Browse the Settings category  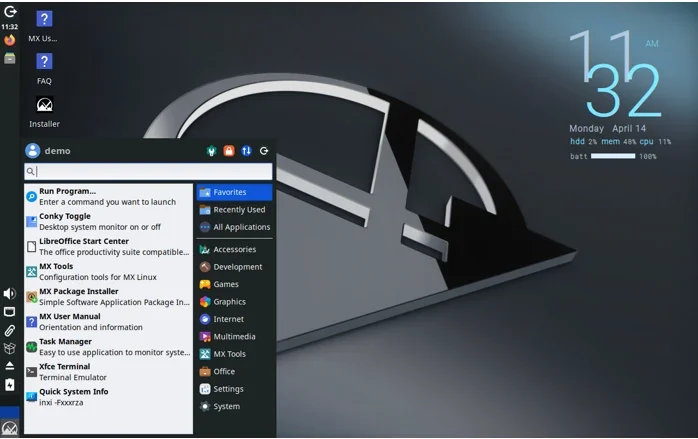(x=234, y=389)
